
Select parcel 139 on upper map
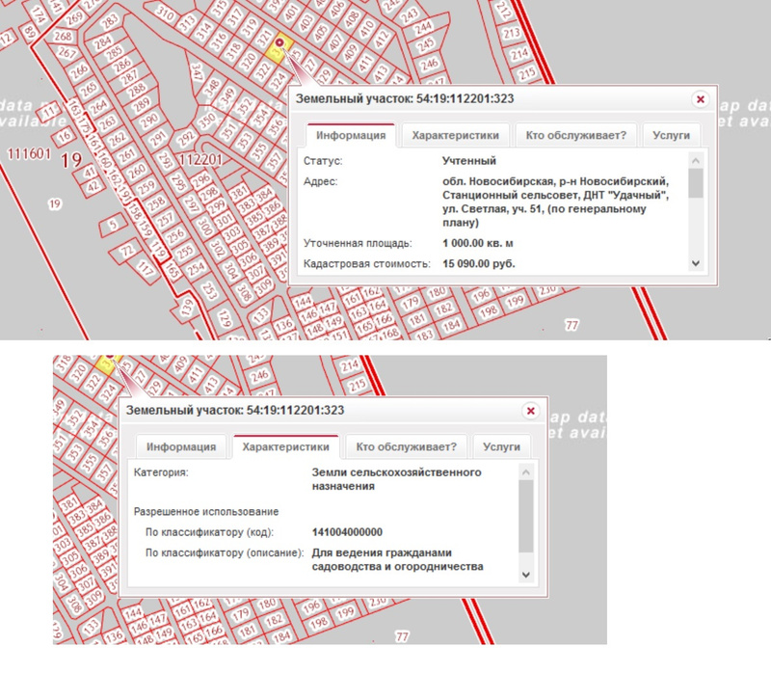point(187,309)
